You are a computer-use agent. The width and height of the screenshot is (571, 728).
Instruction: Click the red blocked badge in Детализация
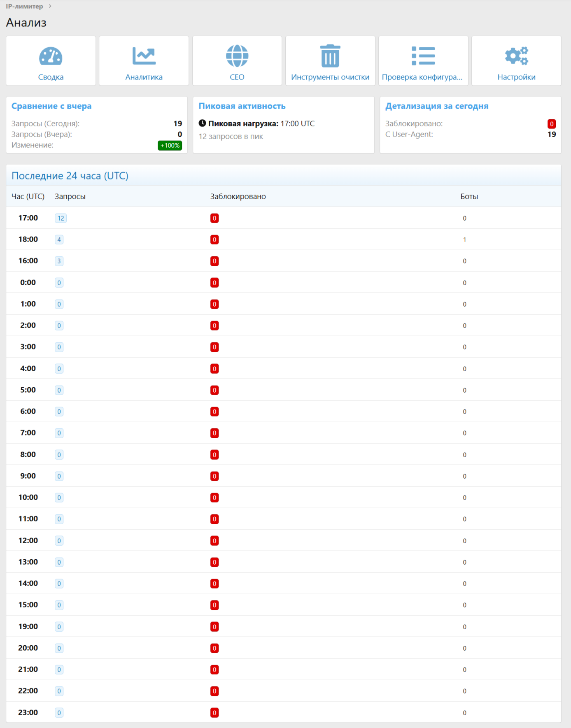pos(552,124)
